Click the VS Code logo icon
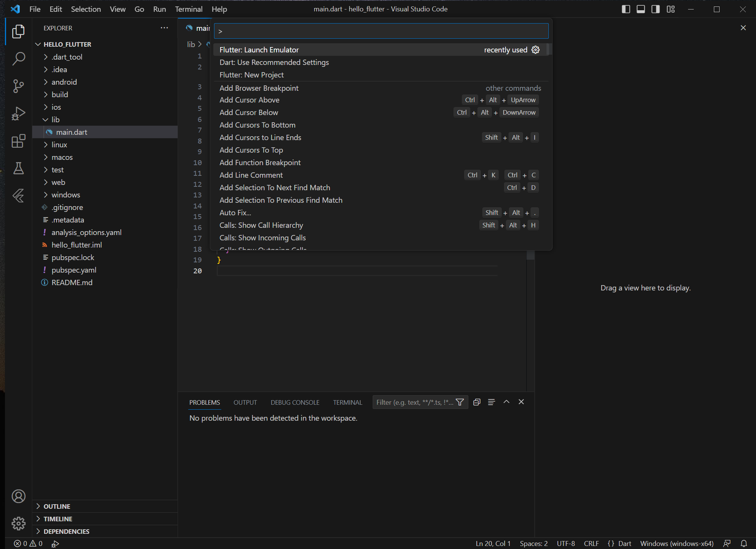This screenshot has width=756, height=549. pyautogui.click(x=15, y=9)
